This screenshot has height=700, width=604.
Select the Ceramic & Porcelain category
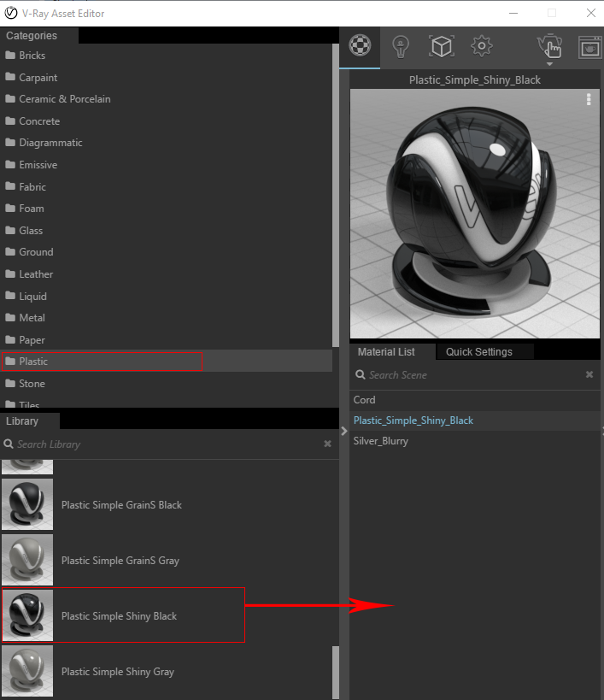coord(167,99)
